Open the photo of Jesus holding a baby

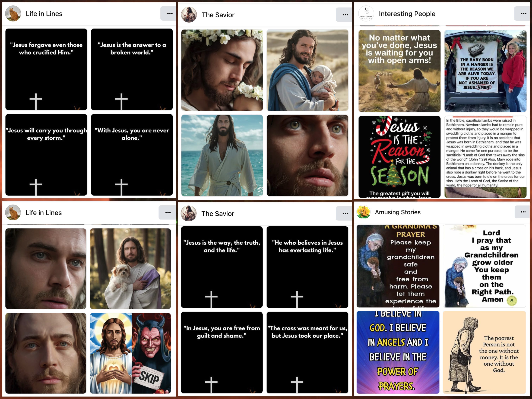click(307, 70)
